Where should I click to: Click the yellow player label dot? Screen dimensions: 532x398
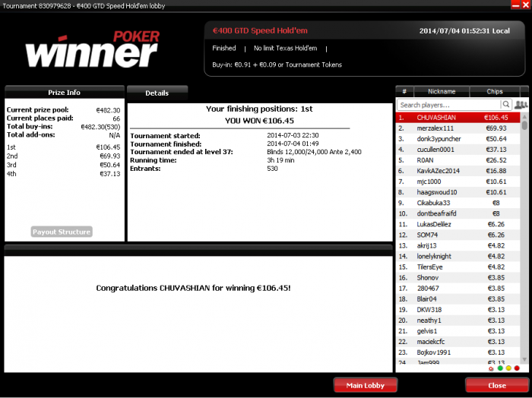(508, 368)
